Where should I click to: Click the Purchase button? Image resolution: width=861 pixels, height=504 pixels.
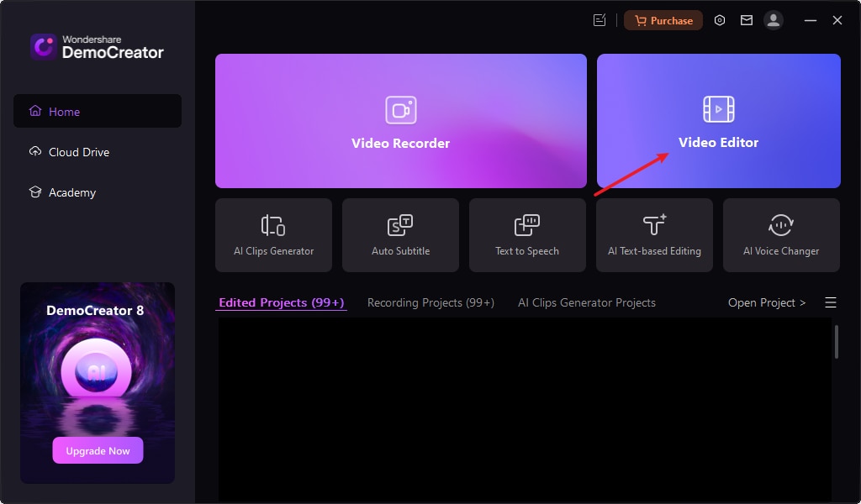[663, 20]
